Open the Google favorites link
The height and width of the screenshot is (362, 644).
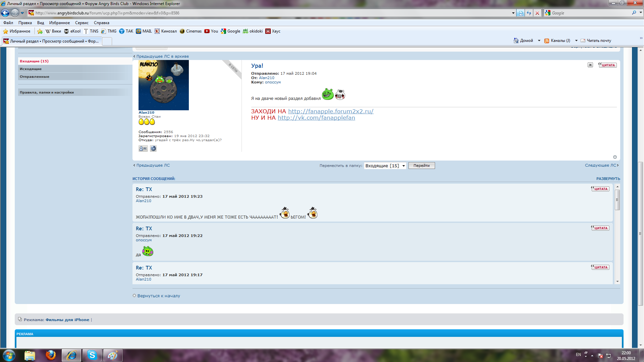pos(230,31)
